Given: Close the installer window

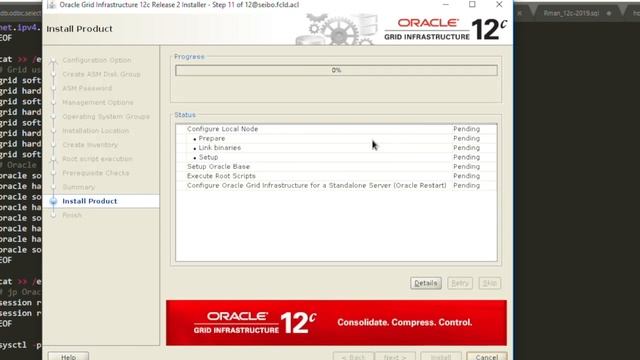Looking at the screenshot, I should 499,4.
